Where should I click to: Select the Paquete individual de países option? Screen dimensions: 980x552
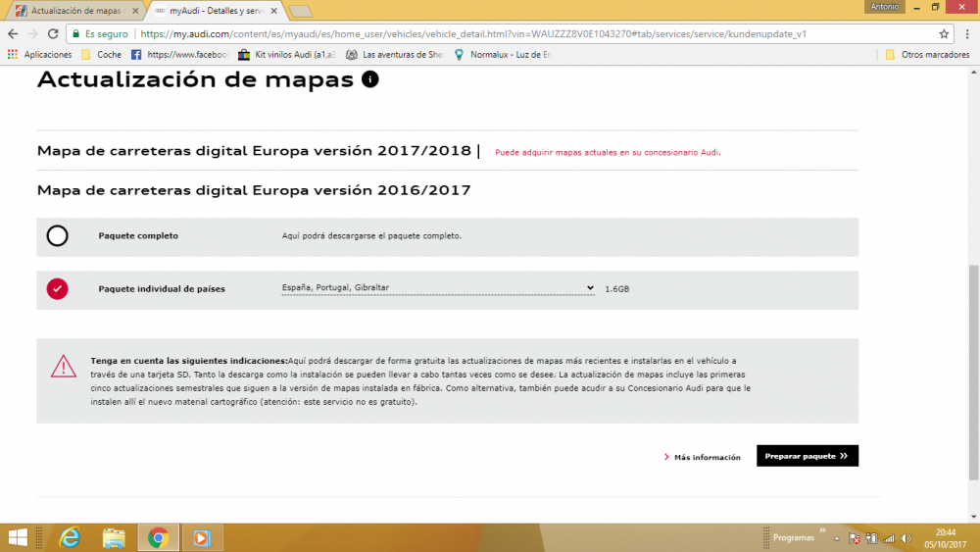tap(58, 289)
